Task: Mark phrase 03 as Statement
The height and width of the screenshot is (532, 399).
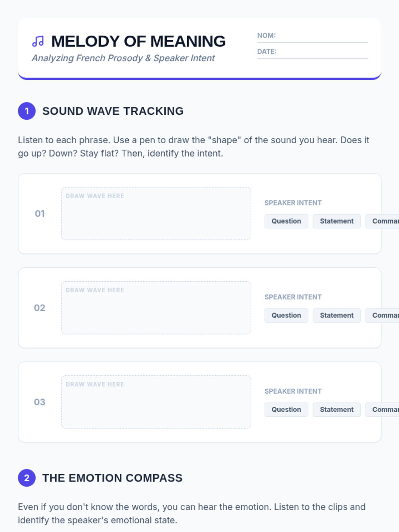Action: tap(336, 410)
